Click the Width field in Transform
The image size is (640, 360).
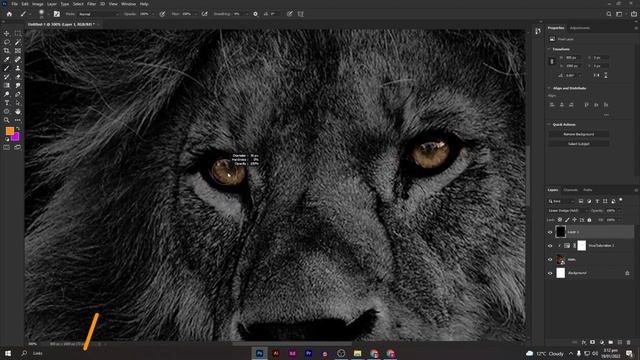click(x=572, y=58)
